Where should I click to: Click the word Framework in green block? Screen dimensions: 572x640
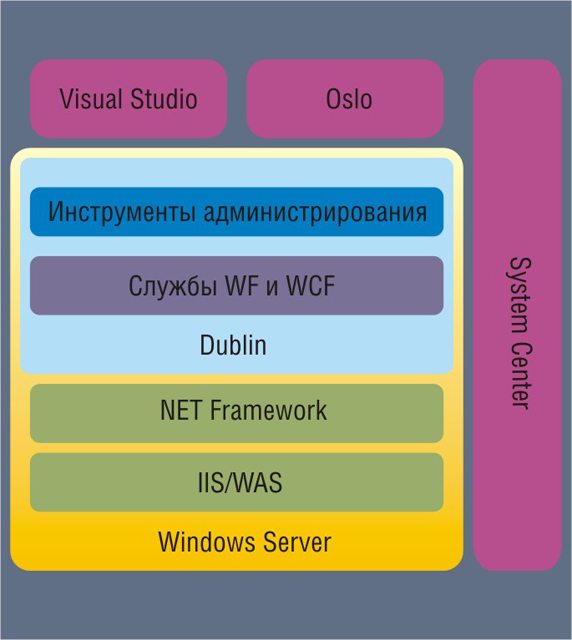pyautogui.click(x=268, y=410)
